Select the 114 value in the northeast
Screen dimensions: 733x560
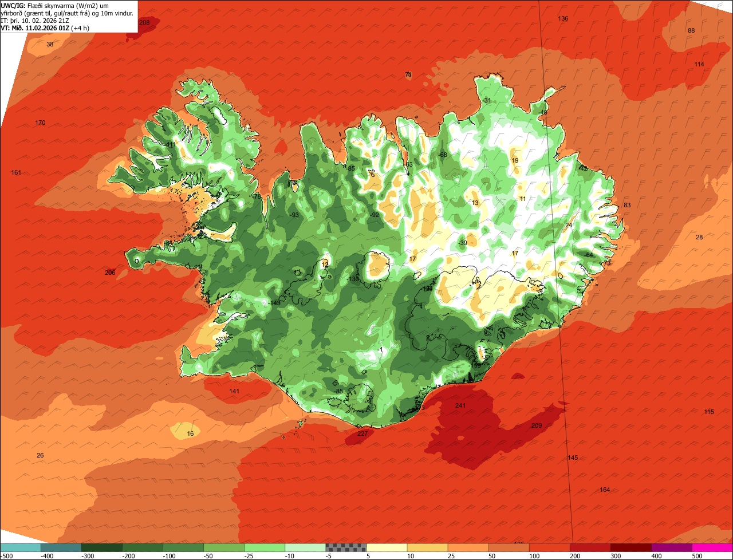[699, 64]
